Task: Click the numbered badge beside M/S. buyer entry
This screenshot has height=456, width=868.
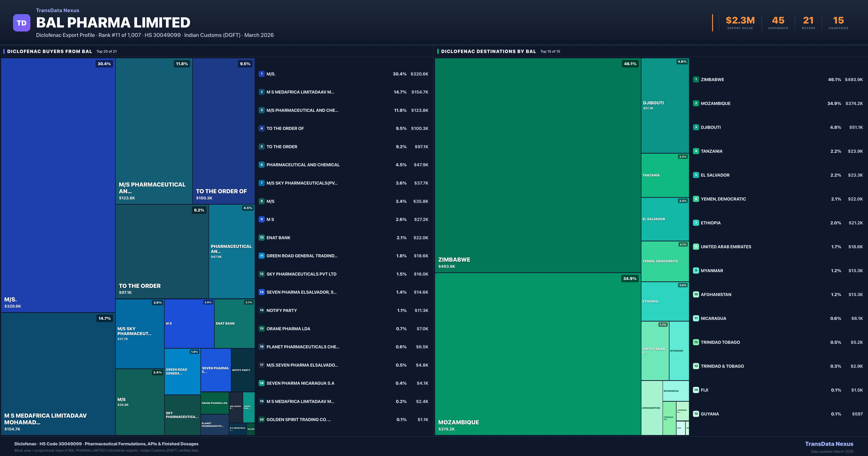Action: (x=261, y=73)
